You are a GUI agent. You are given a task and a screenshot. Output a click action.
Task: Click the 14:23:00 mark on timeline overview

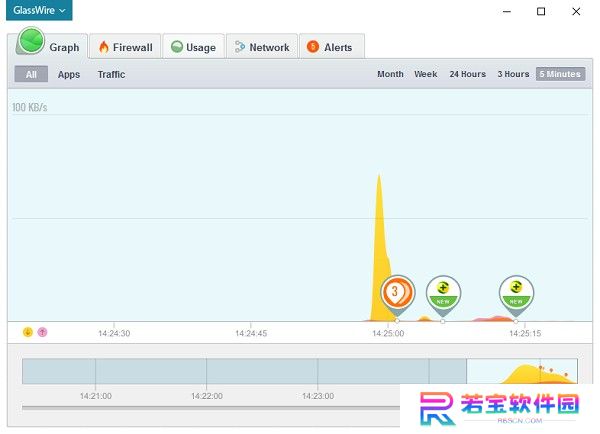pyautogui.click(x=318, y=396)
